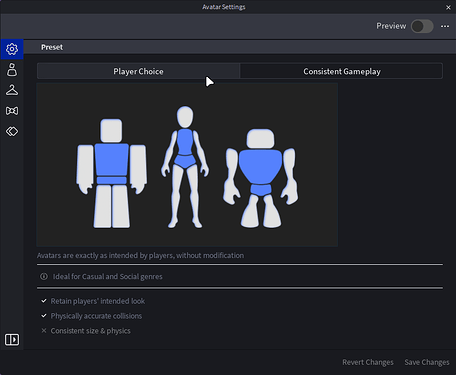Close the Avatar Settings window
456x375 pixels.
[x=448, y=7]
